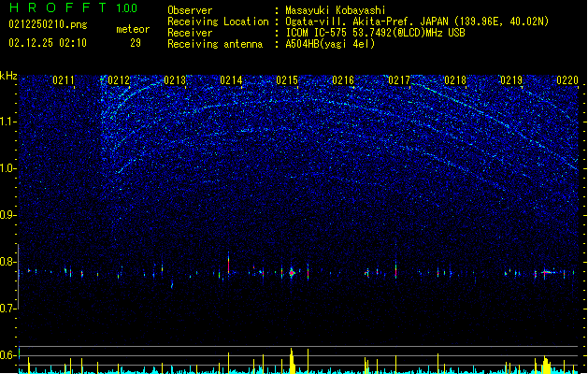
Task: Click the Observer field label
Action: [x=190, y=10]
